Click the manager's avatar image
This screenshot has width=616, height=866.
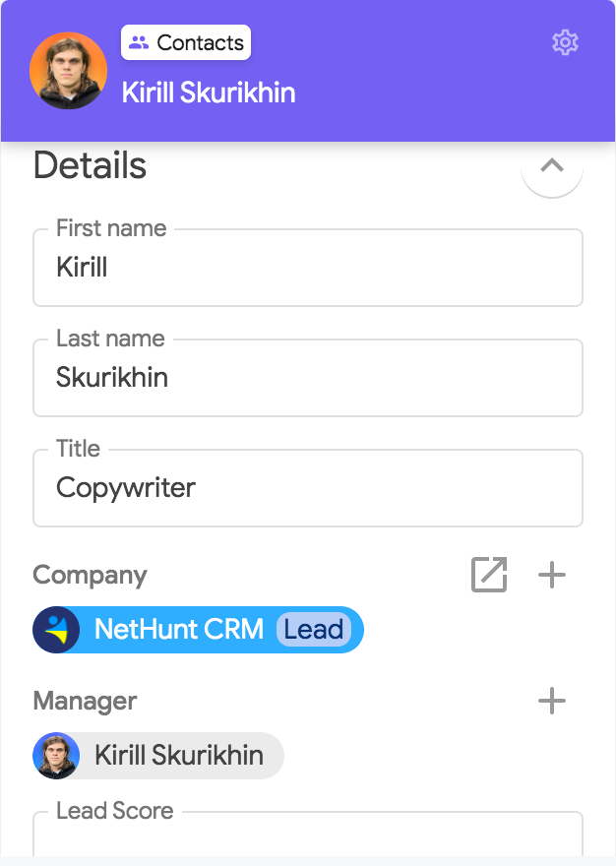pos(56,756)
